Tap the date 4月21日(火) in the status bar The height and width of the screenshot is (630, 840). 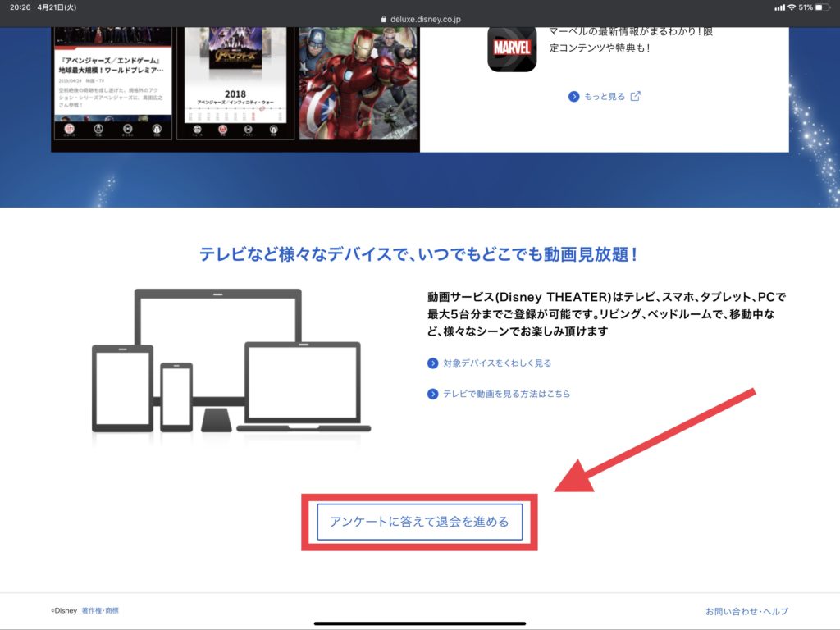point(57,7)
